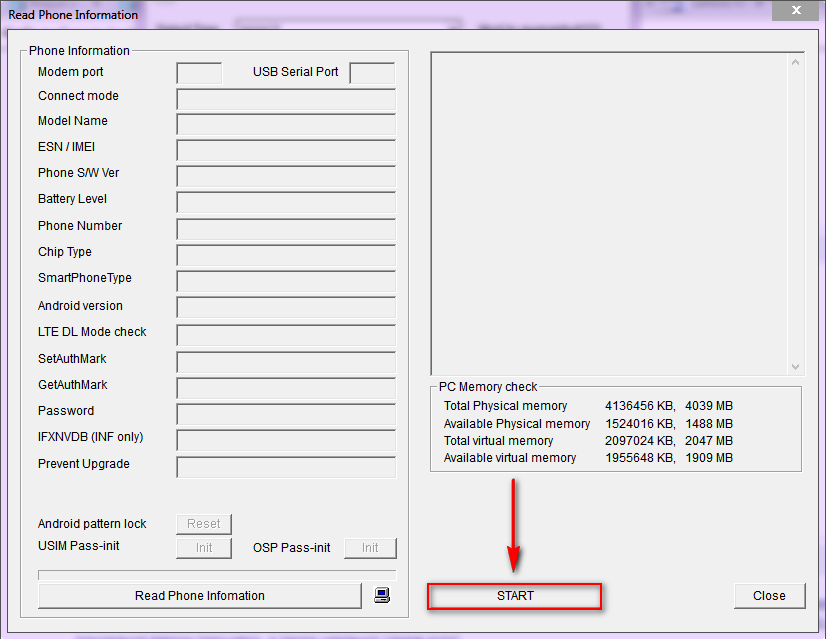Click the progress bar above Read Phone Information
This screenshot has width=826, height=639.
217,575
